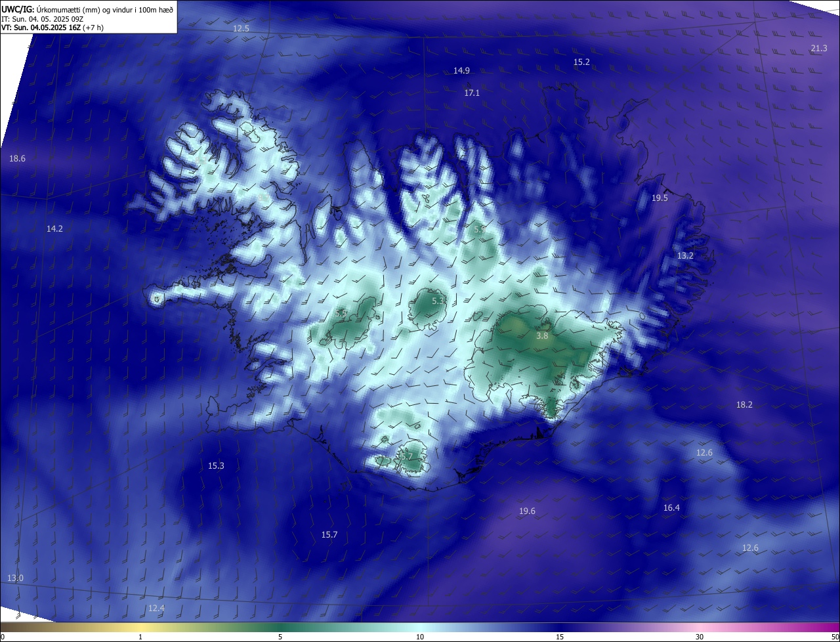The width and height of the screenshot is (840, 642).
Task: Click the 12.5 value label on map
Action: click(241, 28)
